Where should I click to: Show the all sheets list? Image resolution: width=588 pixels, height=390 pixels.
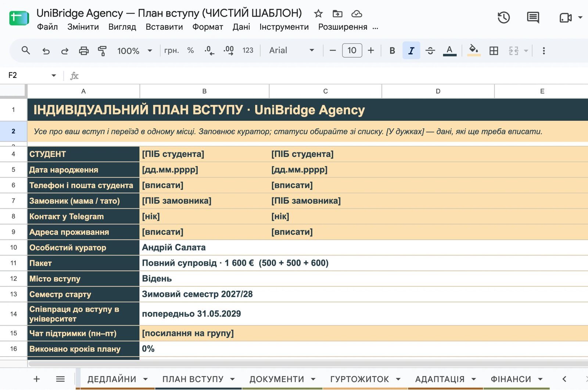pos(60,379)
